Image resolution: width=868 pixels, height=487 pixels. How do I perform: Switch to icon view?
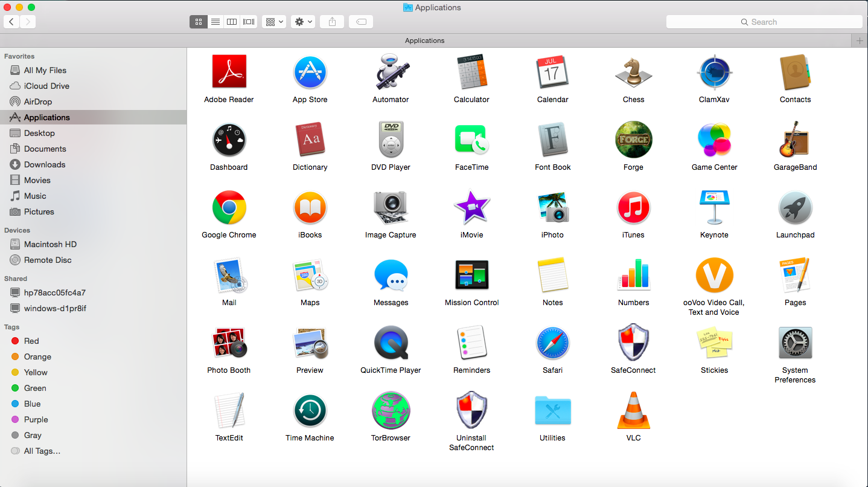tap(199, 22)
